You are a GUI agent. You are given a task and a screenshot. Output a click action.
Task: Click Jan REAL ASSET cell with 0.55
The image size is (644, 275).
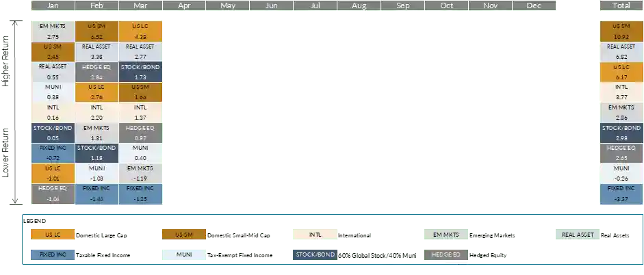tap(53, 72)
